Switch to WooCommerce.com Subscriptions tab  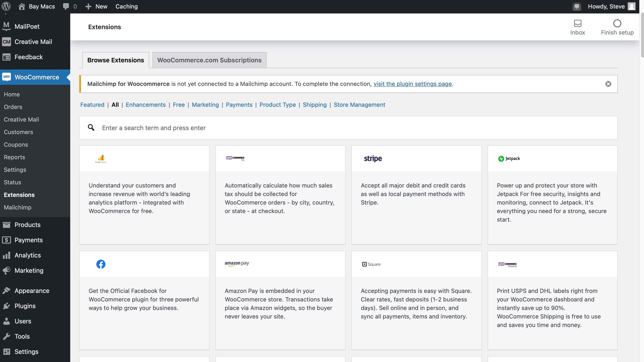(x=209, y=60)
